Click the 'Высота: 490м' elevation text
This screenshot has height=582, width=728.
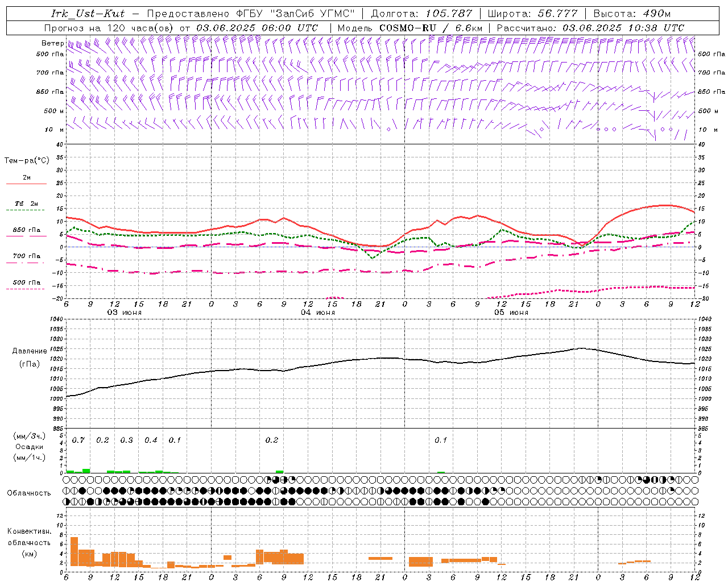coord(632,14)
